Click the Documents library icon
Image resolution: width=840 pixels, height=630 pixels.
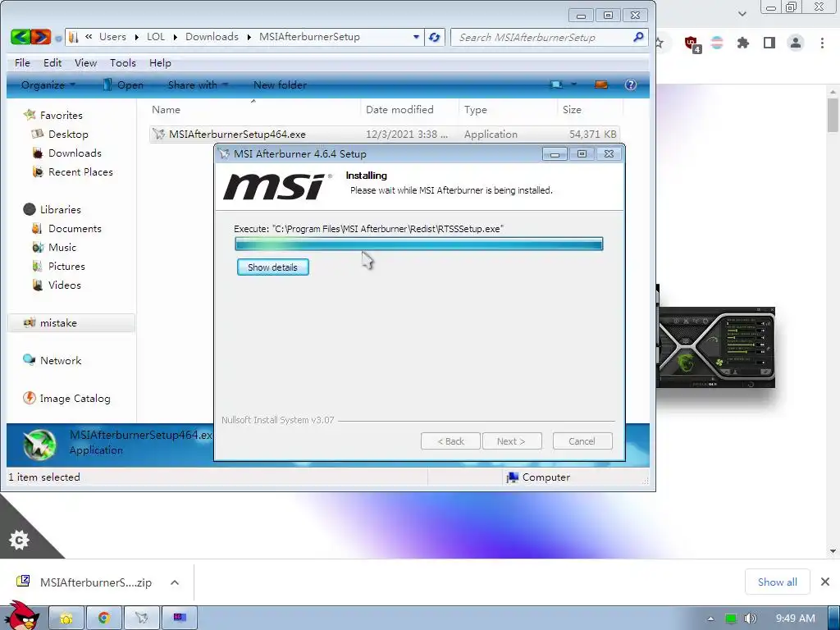[37, 228]
